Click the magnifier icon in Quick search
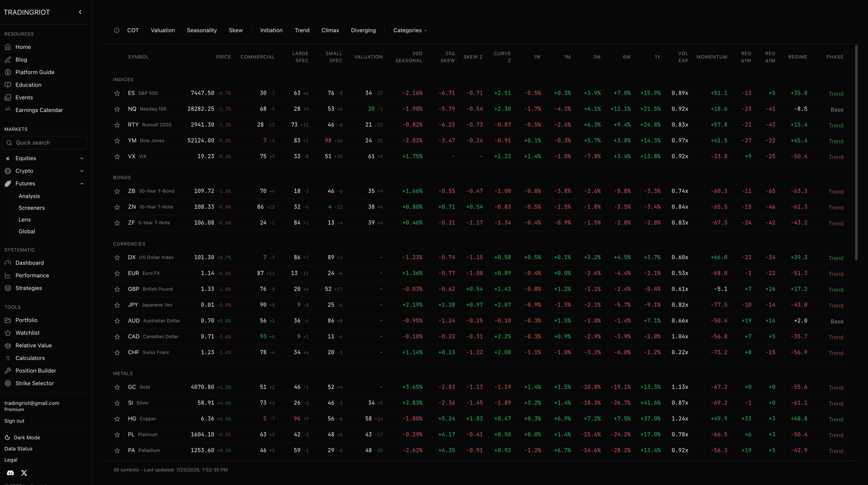The height and width of the screenshot is (485, 868). click(9, 143)
